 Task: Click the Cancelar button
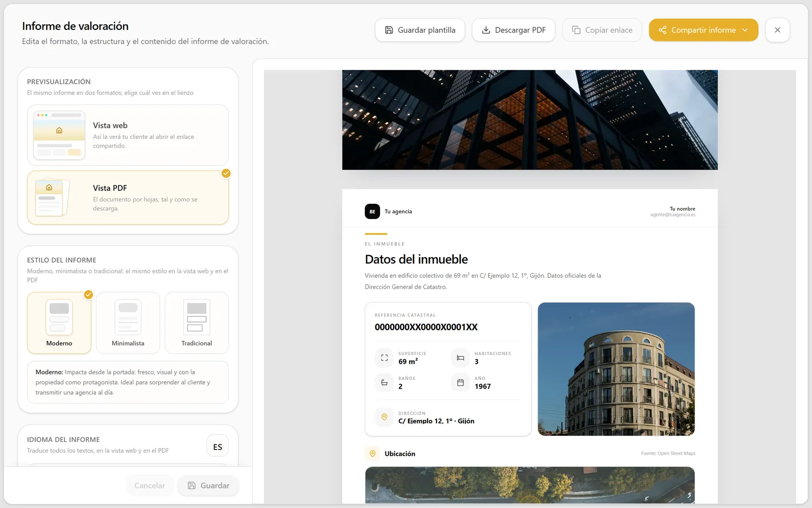[x=150, y=486]
